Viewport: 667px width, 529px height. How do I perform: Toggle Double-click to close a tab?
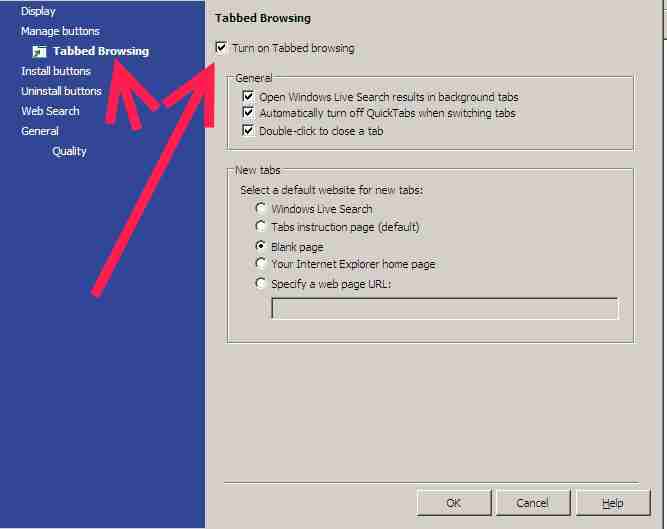248,130
